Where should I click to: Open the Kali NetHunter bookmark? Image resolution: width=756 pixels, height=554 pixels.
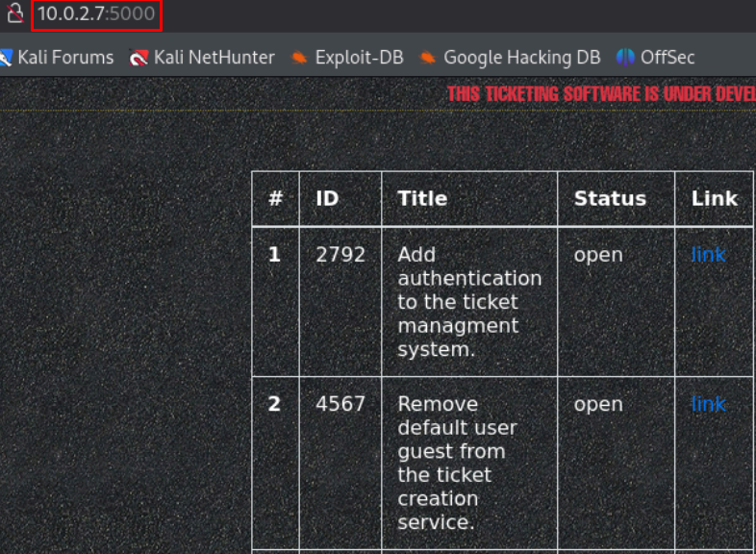tap(202, 58)
